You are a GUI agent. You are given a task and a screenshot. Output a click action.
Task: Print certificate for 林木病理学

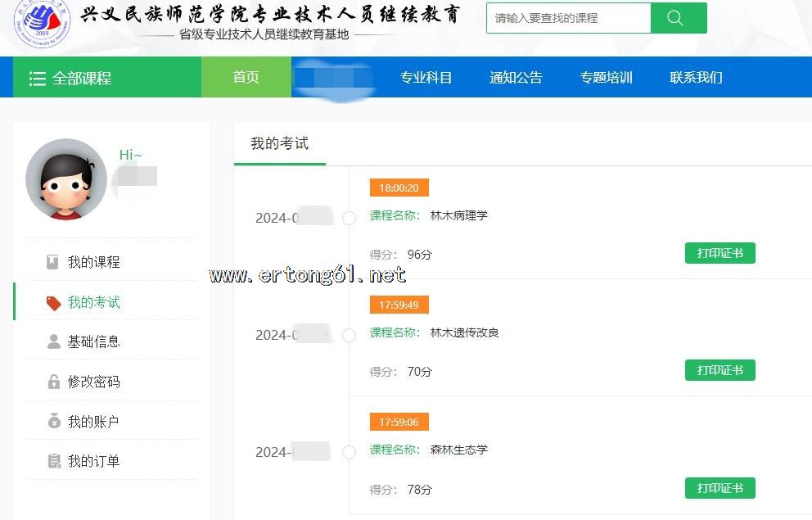pyautogui.click(x=720, y=253)
